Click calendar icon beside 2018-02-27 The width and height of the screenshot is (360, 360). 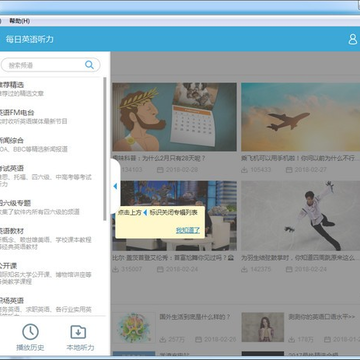pos(289,170)
